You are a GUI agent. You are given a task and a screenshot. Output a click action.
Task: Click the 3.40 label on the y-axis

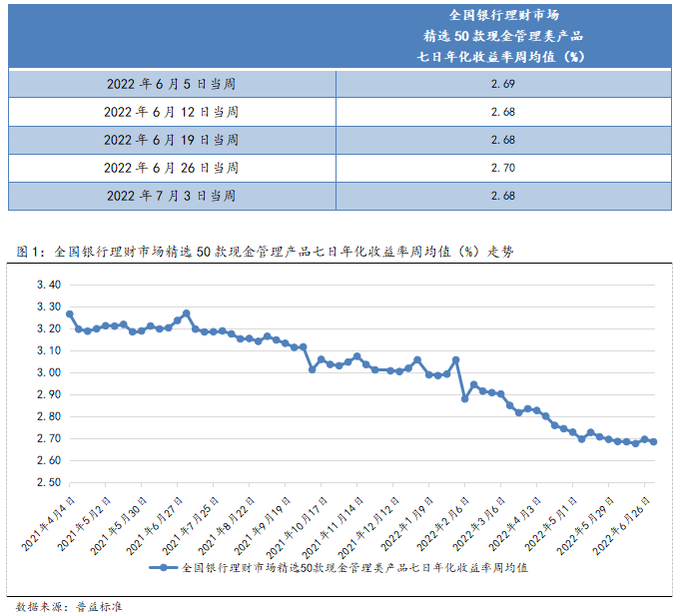click(x=49, y=285)
